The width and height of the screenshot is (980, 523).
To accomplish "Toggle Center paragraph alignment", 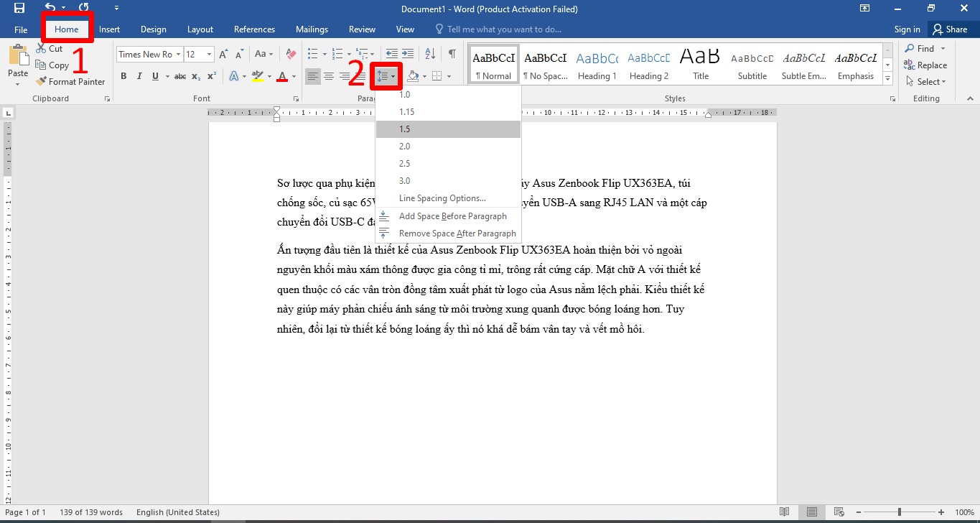I will [329, 76].
